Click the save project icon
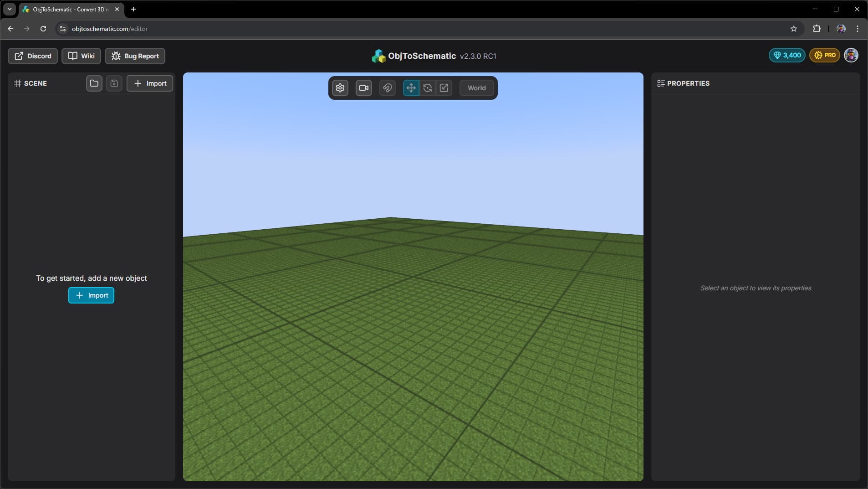The height and width of the screenshot is (489, 868). 114,83
